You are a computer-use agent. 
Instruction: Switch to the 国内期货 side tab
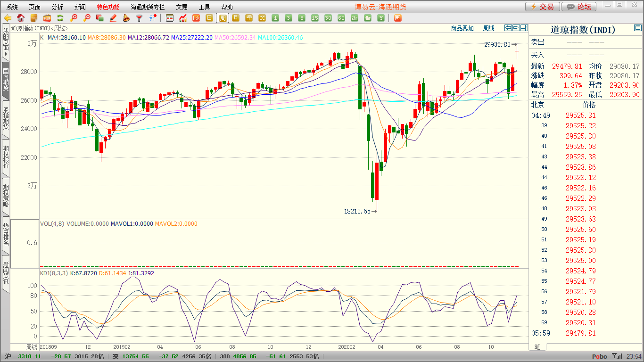click(6, 80)
